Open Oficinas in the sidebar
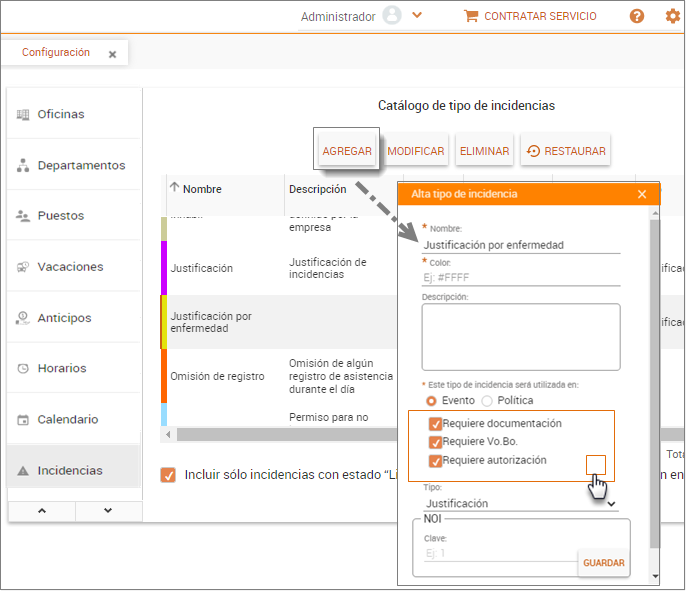The height and width of the screenshot is (592, 687). [x=61, y=114]
